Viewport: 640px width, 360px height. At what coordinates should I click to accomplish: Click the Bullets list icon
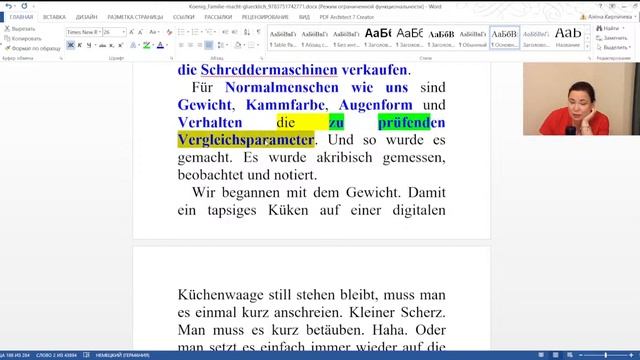tap(182, 32)
